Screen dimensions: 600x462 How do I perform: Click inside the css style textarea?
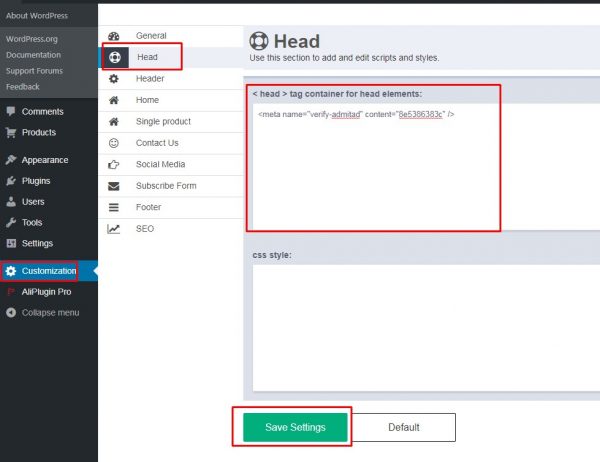(426, 328)
